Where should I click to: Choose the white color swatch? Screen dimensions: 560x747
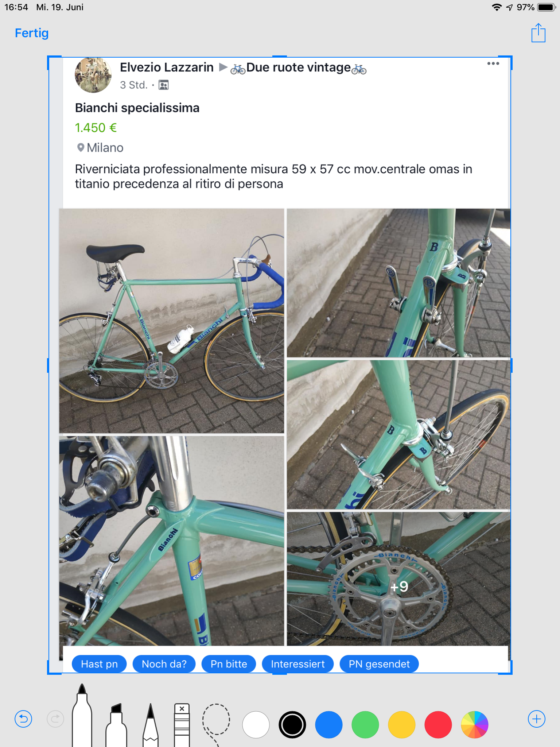click(x=256, y=724)
